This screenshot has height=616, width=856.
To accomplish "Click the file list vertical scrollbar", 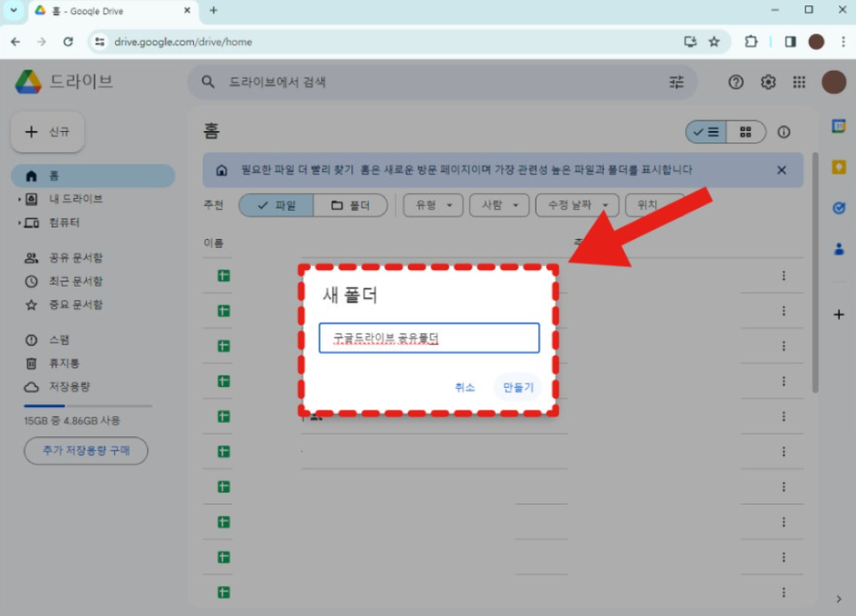I will 815,273.
